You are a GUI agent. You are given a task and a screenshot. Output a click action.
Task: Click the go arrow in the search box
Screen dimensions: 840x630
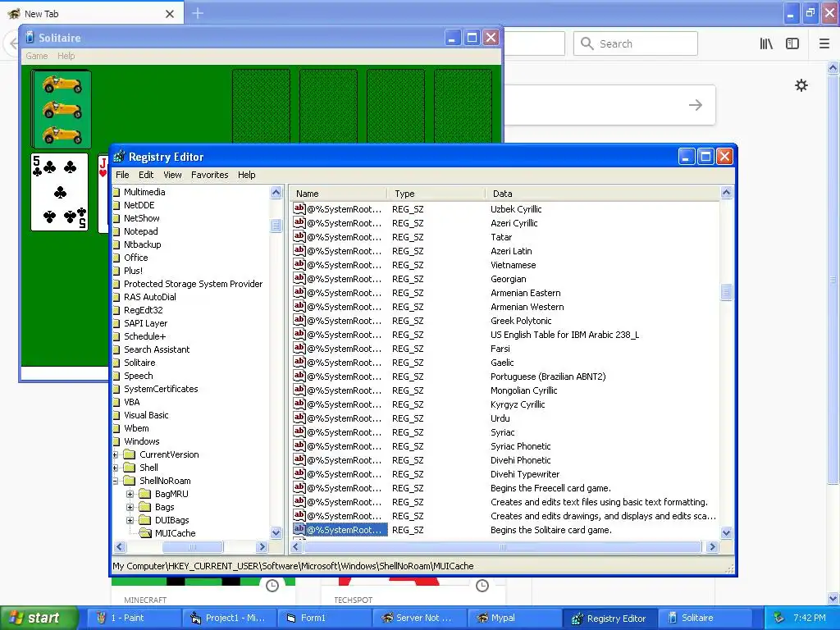pyautogui.click(x=696, y=105)
